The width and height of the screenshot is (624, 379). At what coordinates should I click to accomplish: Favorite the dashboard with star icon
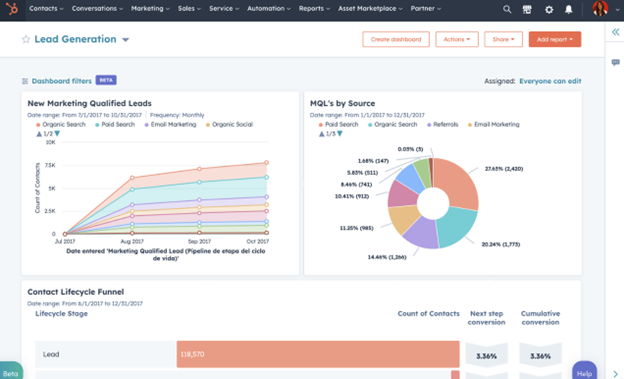coord(26,39)
